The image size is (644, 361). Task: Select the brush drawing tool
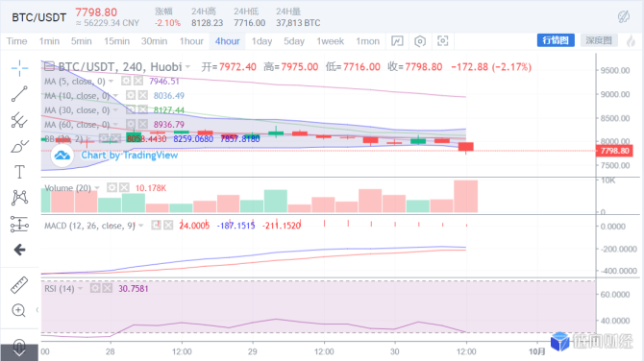pyautogui.click(x=19, y=146)
